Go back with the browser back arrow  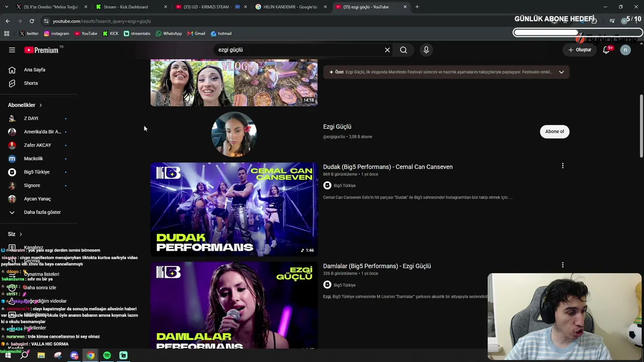click(x=8, y=21)
